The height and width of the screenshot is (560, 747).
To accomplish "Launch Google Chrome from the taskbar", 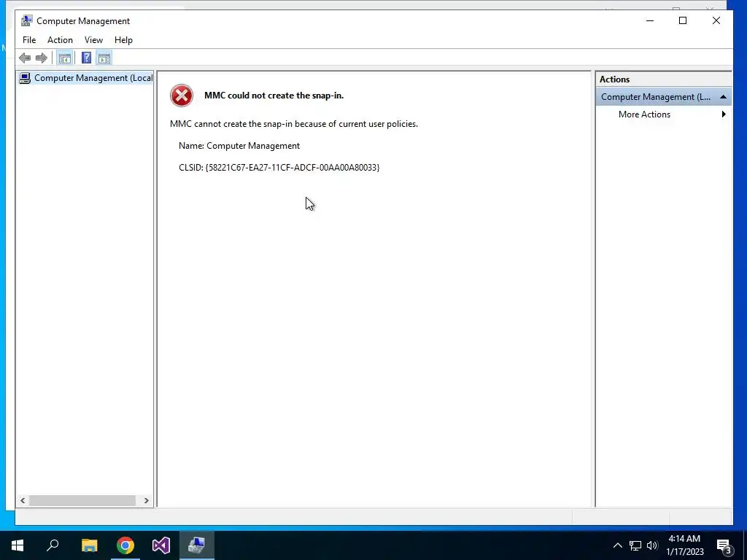I will pyautogui.click(x=125, y=545).
